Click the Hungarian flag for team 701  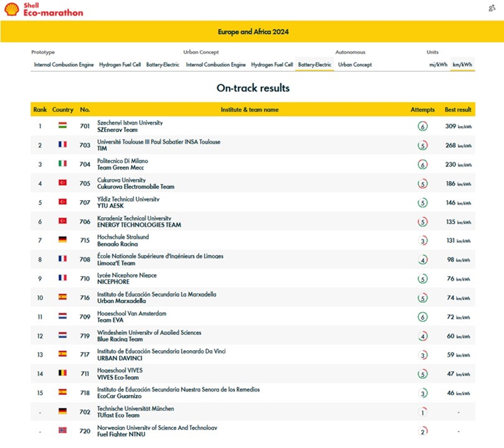coord(63,125)
